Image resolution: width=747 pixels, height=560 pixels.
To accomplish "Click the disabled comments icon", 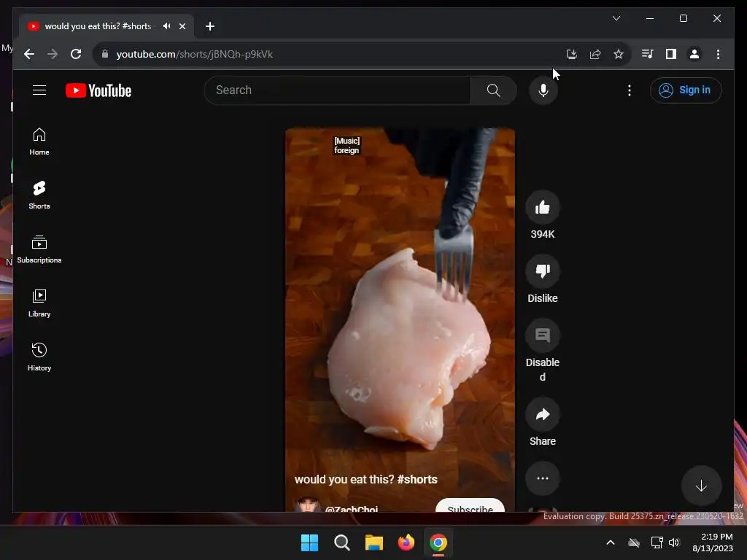I will coord(542,335).
